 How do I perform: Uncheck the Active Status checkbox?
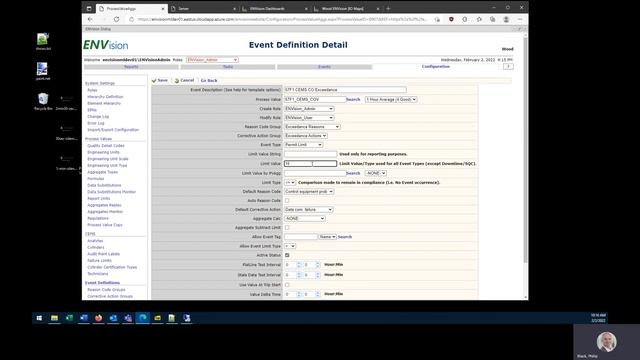point(287,255)
